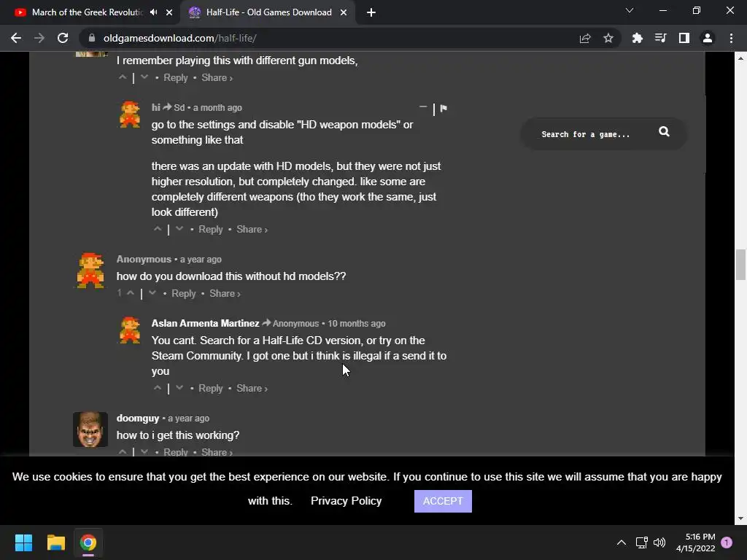Select Half-Life - Old Games Download tab
Viewport: 747px width, 560px height.
pos(269,12)
